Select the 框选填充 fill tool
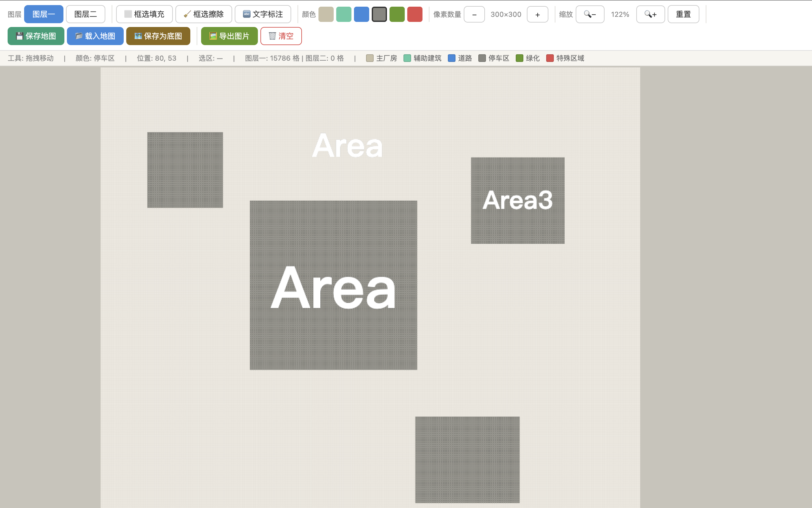Image resolution: width=812 pixels, height=508 pixels. 144,14
